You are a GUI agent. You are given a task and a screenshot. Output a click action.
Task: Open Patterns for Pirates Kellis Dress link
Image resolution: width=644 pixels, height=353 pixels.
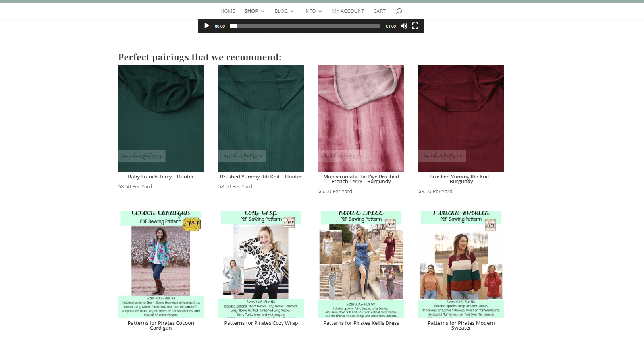click(x=361, y=323)
